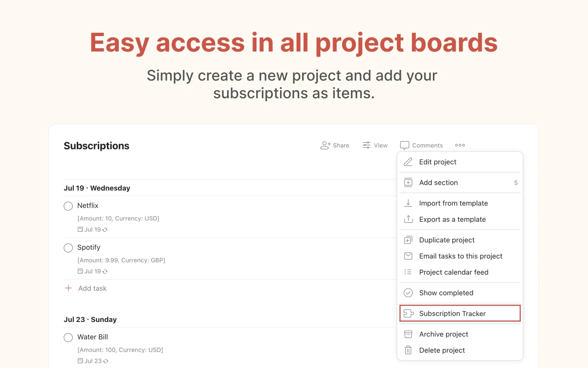Image resolution: width=588 pixels, height=368 pixels.
Task: Click the three-dot more options icon
Action: (460, 145)
